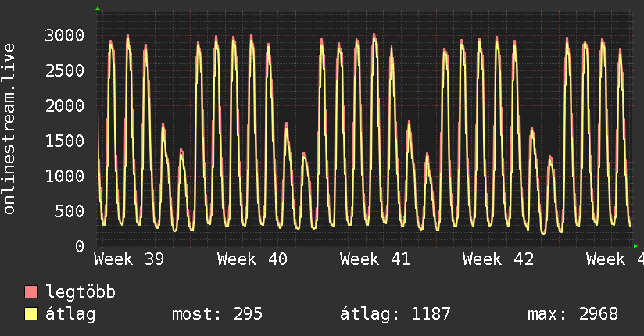Select the átlag legend label
Screen dimensions: 644x336
click(70, 313)
